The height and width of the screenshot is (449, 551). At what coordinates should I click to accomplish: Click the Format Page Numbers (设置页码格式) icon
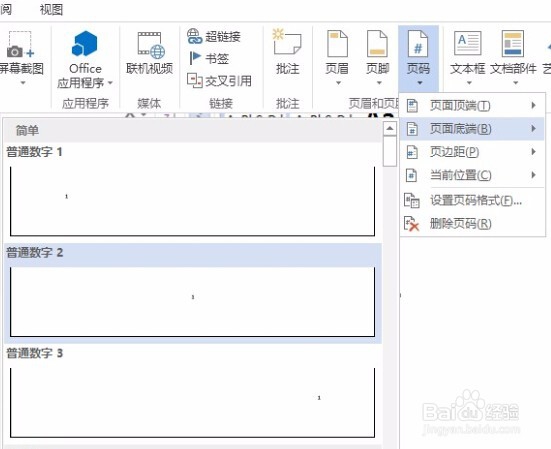point(411,201)
